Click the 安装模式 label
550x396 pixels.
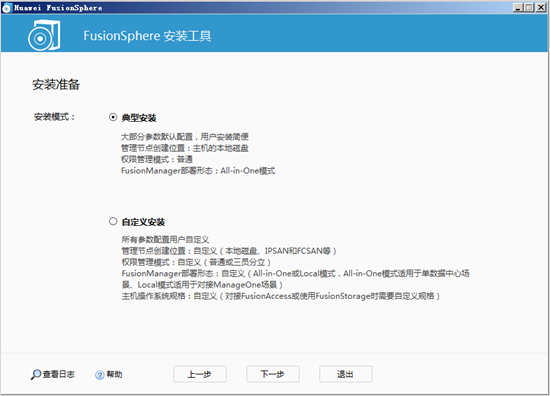[54, 117]
